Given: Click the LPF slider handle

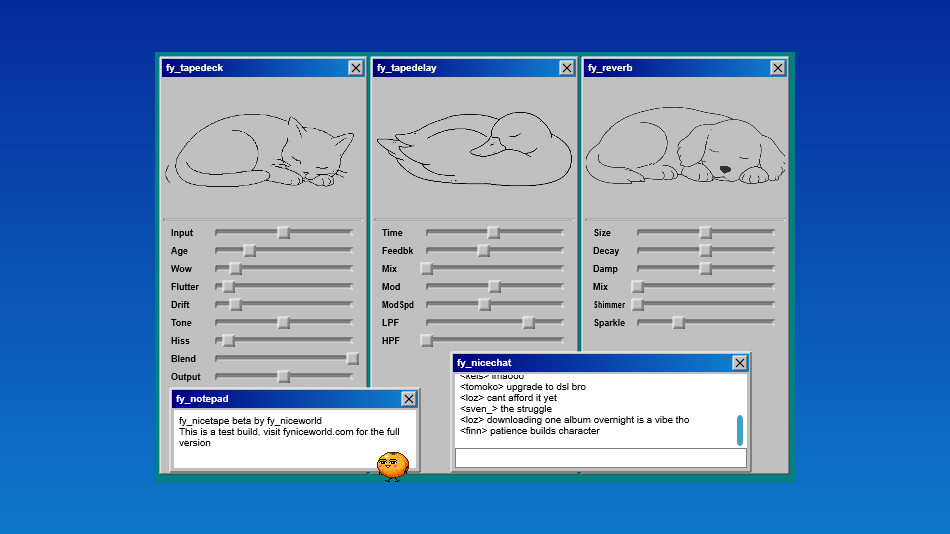Looking at the screenshot, I should point(528,322).
